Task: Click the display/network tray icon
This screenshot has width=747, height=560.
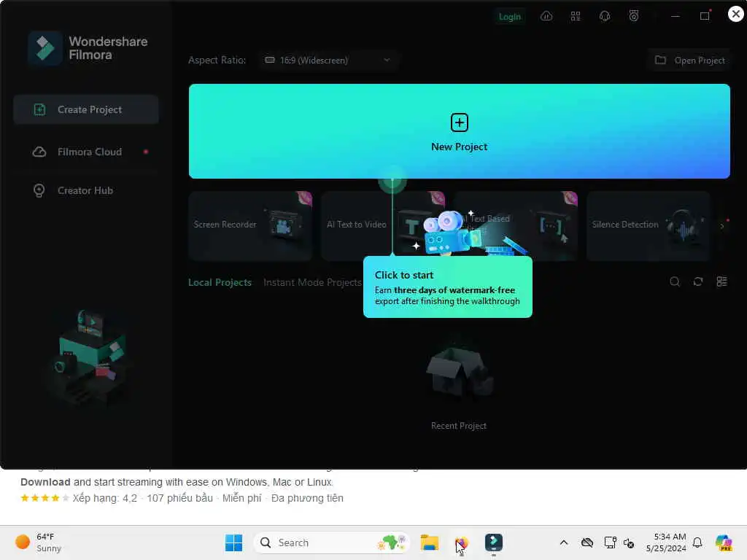Action: coord(610,542)
